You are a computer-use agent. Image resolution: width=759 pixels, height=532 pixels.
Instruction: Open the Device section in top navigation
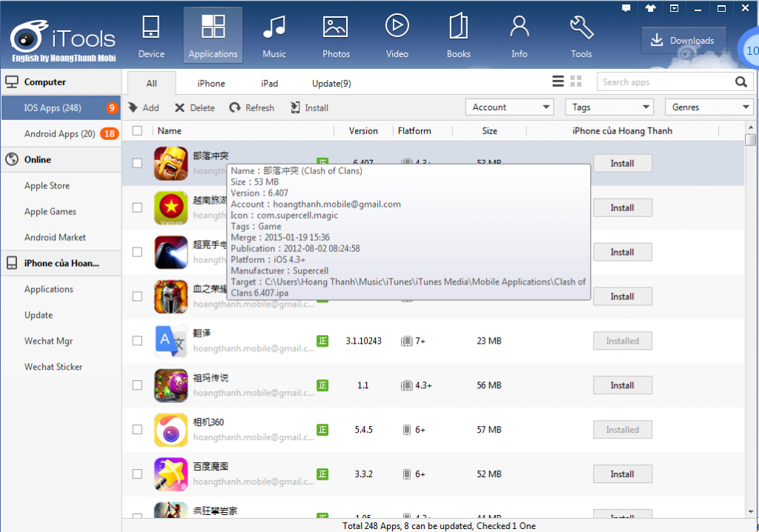pos(151,33)
